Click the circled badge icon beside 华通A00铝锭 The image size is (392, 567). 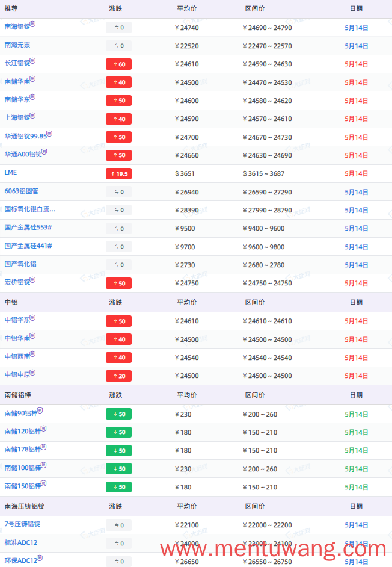tap(44, 152)
